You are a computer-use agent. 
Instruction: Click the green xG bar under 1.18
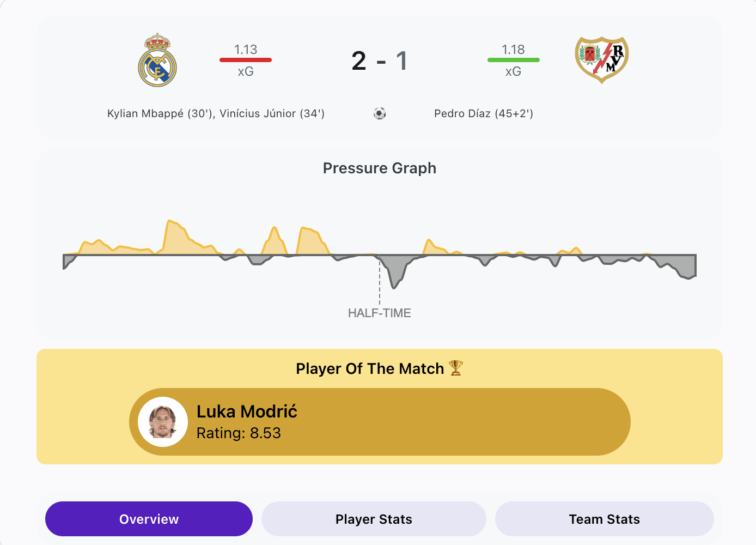[x=514, y=60]
